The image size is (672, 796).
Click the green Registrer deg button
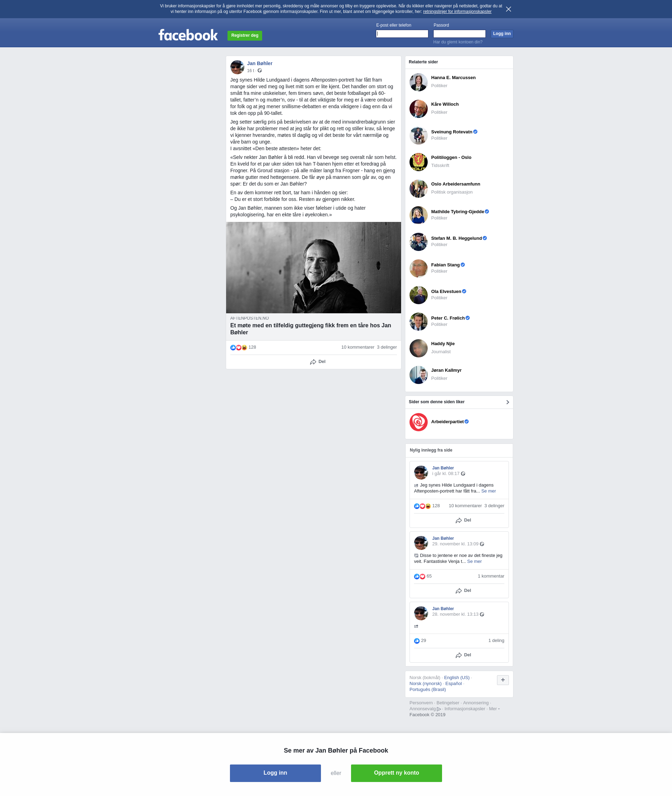[x=245, y=35]
